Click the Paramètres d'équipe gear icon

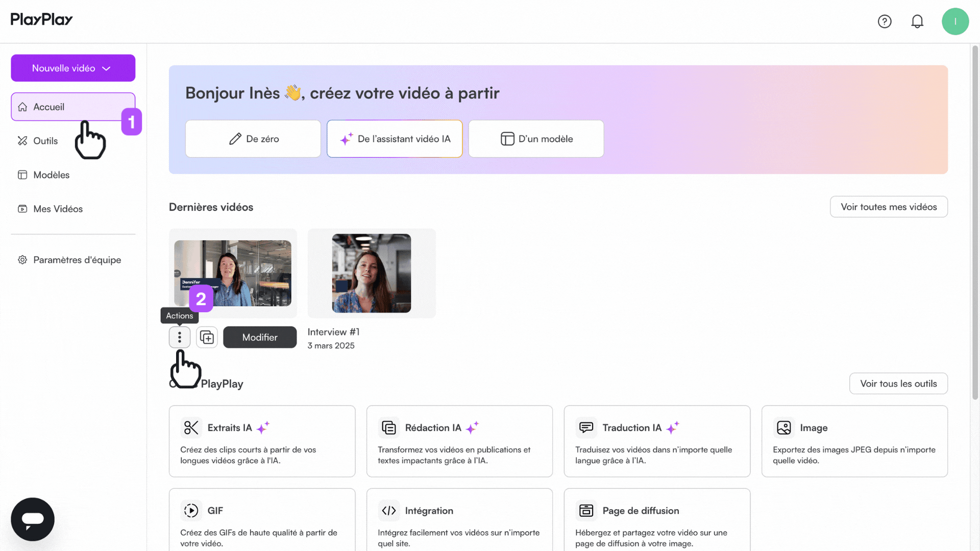pos(22,260)
